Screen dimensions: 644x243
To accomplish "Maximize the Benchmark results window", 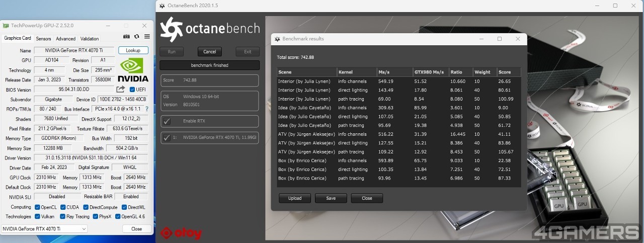I will point(499,39).
